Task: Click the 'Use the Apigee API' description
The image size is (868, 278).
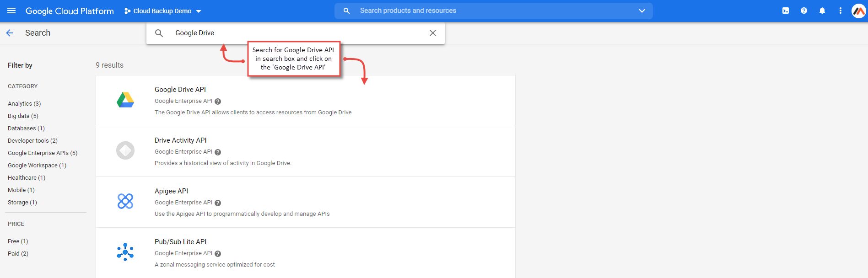Action: [x=242, y=214]
